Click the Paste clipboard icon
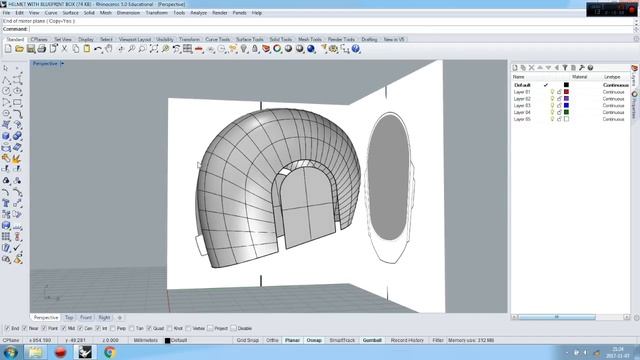 [87, 49]
